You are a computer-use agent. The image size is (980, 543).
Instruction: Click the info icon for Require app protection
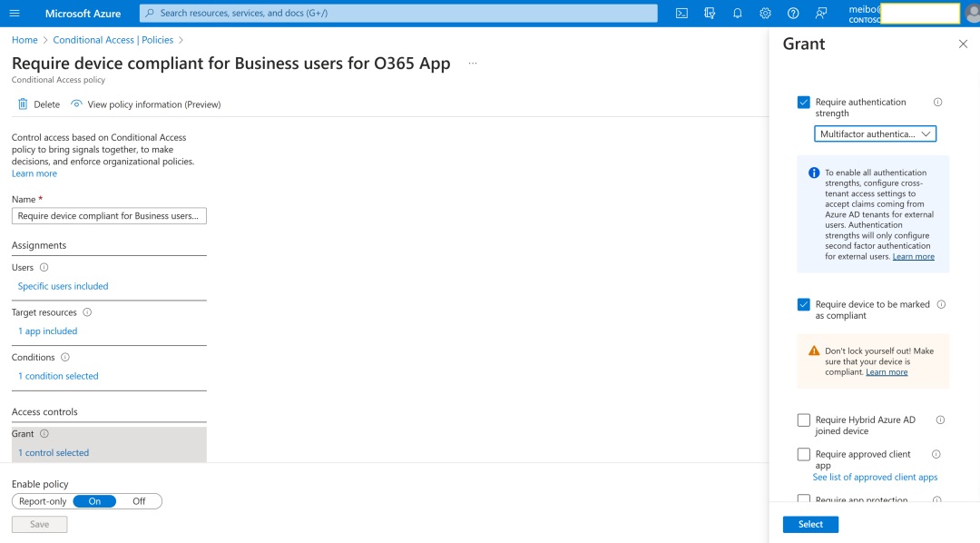click(936, 499)
